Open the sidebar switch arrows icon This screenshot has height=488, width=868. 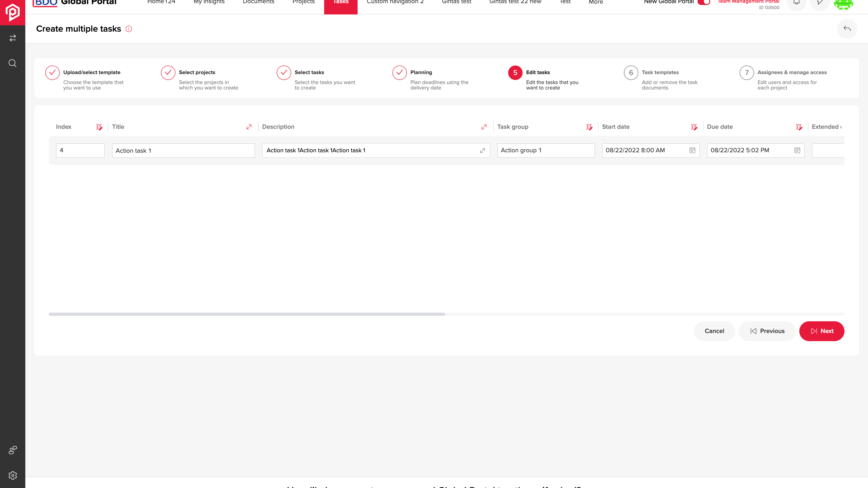pos(12,38)
